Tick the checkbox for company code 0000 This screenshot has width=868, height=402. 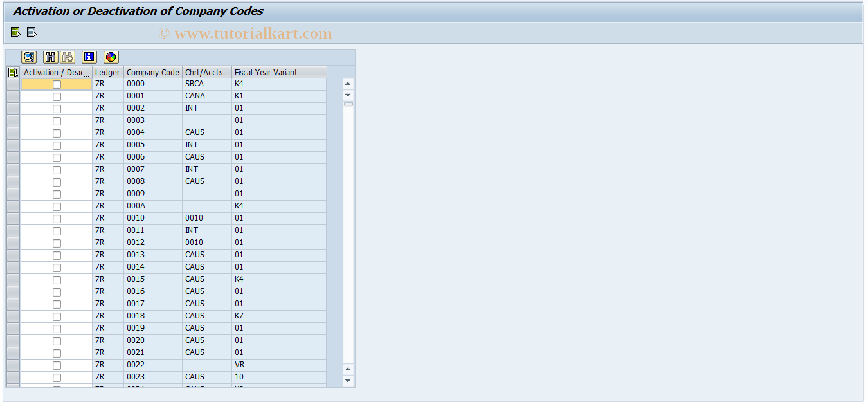[57, 84]
